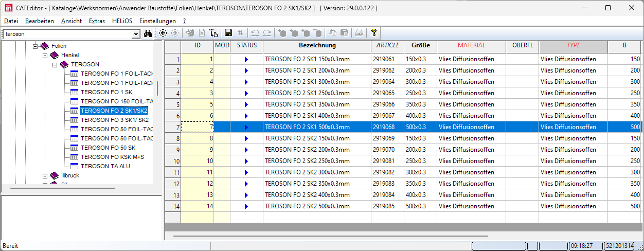Expand the Illbruck tree node
The height and width of the screenshot is (251, 644).
click(45, 175)
